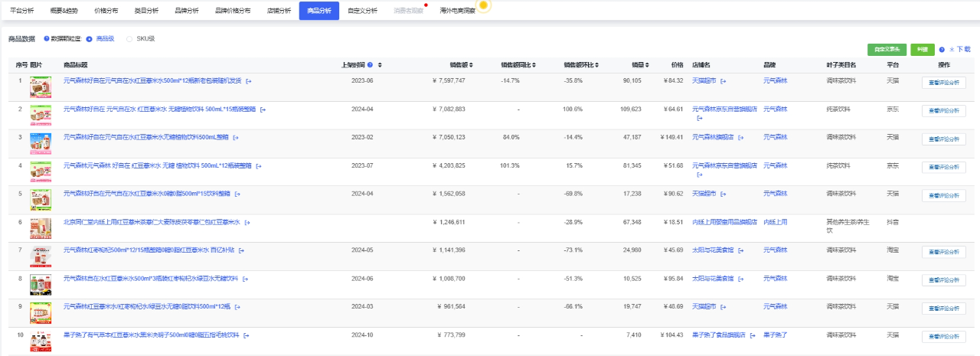
Task: Open external link icon for 果子熟了 product title
Action: click(246, 335)
